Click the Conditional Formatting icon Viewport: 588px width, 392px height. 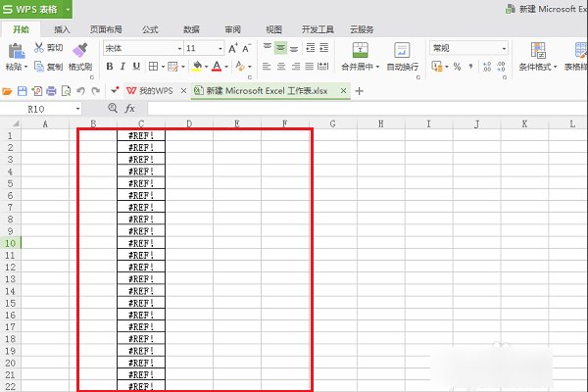coord(538,50)
